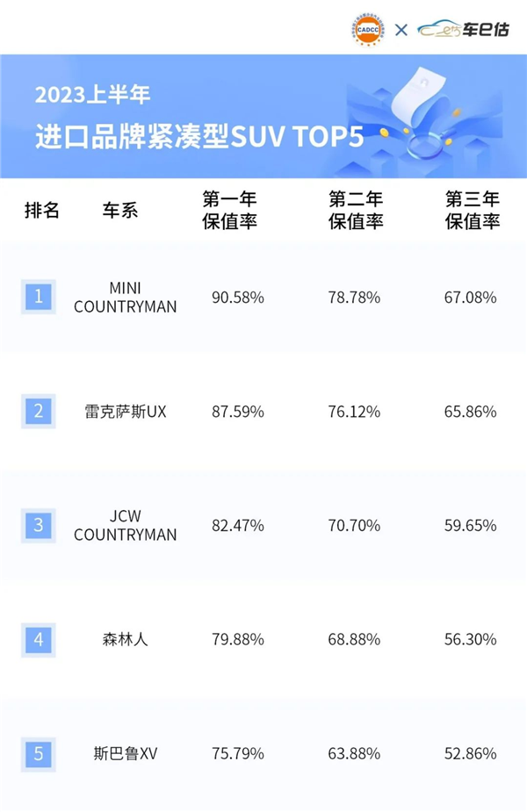Image resolution: width=527 pixels, height=812 pixels.
Task: Click the rank 5 number badge
Action: click(39, 753)
